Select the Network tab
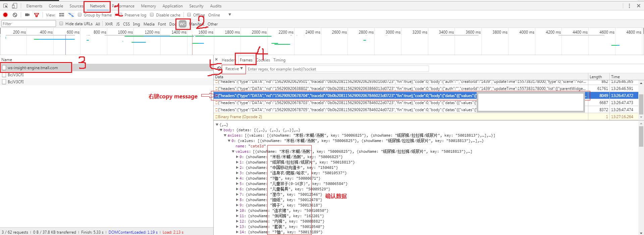 pyautogui.click(x=98, y=6)
